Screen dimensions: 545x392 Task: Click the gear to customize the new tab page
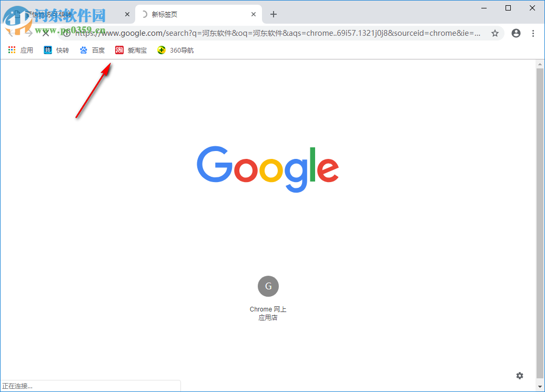tap(519, 376)
